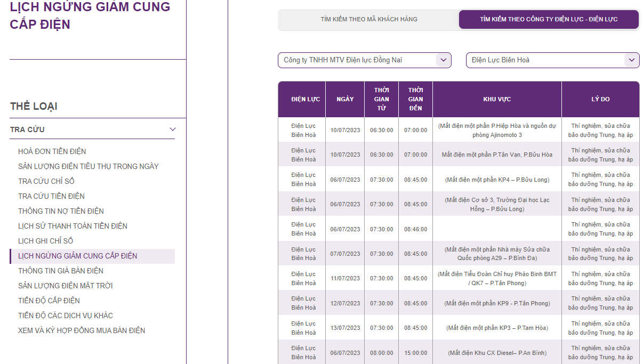Click the 12/07/2023 date cell
643x364 pixels.
pos(345,303)
